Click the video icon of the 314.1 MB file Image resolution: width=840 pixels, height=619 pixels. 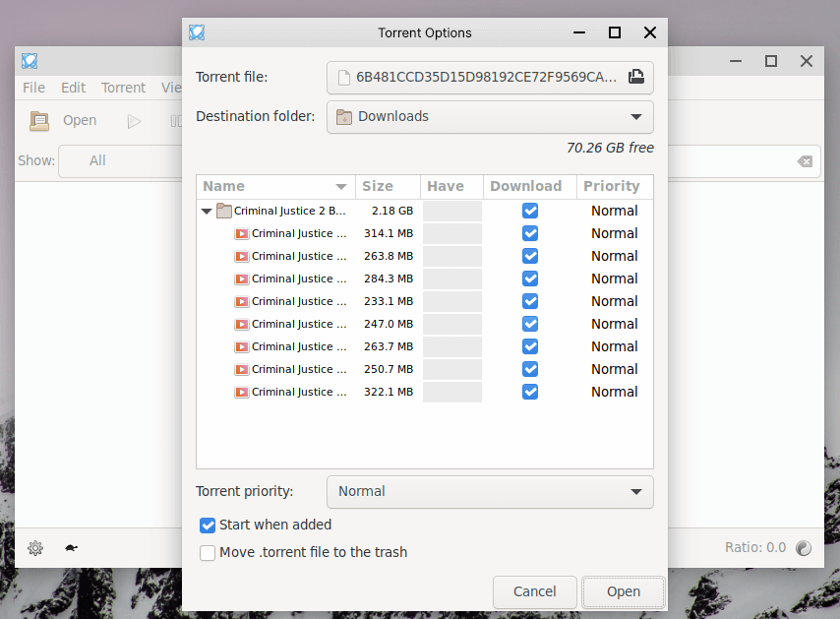click(x=242, y=233)
